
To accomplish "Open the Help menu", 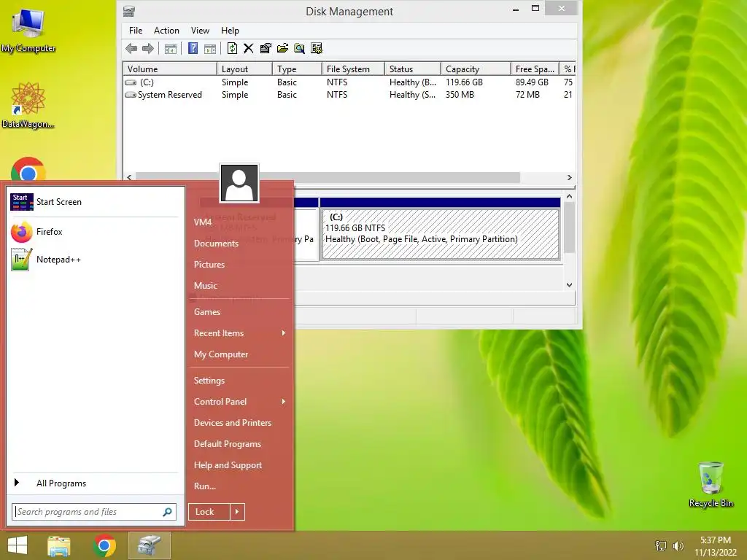I will pyautogui.click(x=230, y=31).
